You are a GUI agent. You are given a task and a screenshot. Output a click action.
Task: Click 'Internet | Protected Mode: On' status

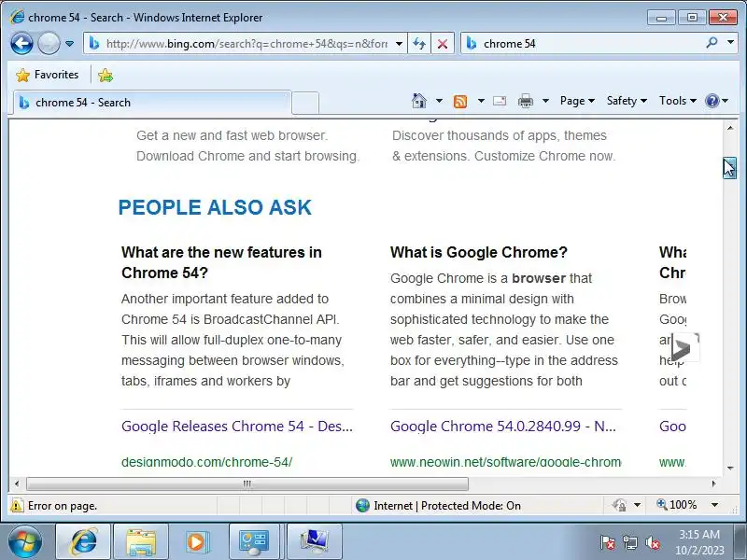pyautogui.click(x=438, y=505)
